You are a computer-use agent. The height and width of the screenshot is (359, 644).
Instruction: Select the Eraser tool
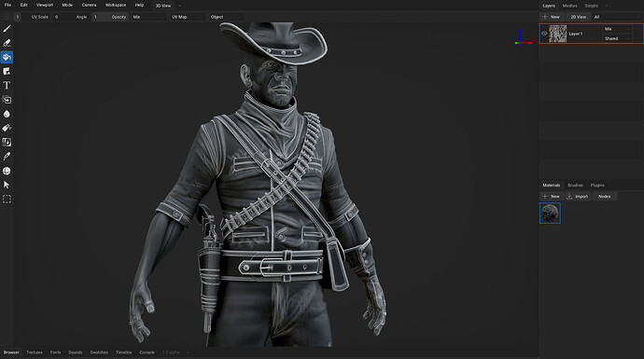pyautogui.click(x=7, y=43)
